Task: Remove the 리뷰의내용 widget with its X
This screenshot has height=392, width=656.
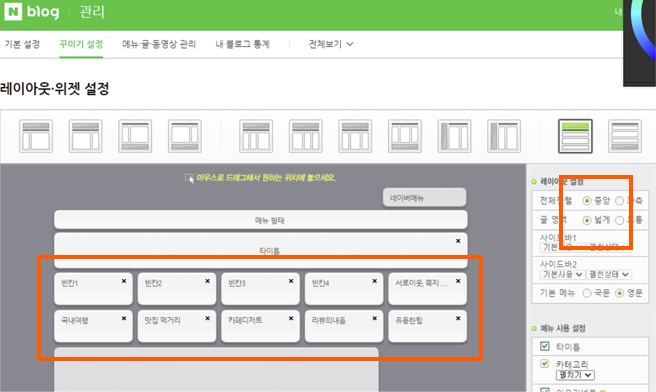Action: coord(374,318)
